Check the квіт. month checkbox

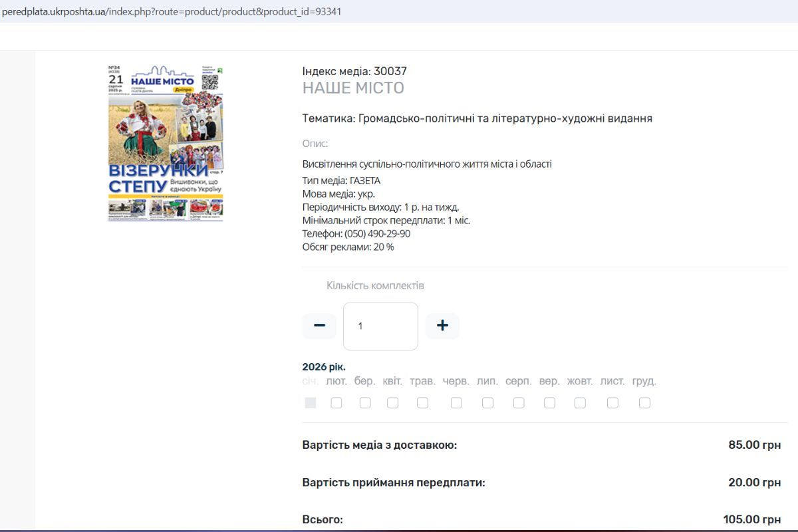[393, 402]
